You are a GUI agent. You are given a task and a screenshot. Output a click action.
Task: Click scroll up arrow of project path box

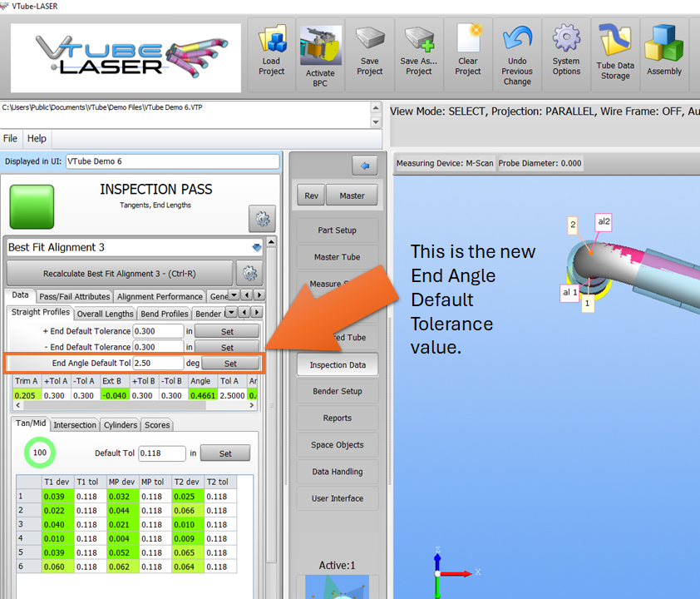pyautogui.click(x=376, y=107)
